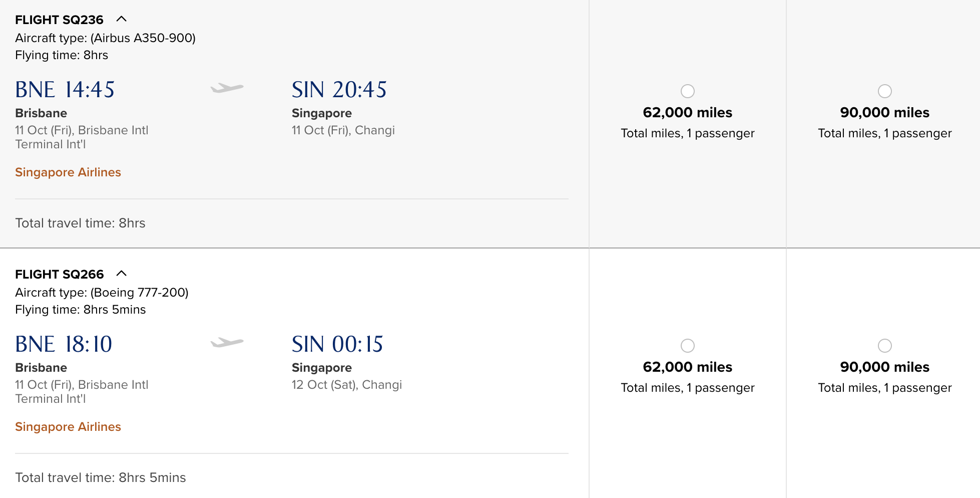Select 90,000 miles radio for flight SQ236
Screen dimensions: 980x498
coord(885,91)
